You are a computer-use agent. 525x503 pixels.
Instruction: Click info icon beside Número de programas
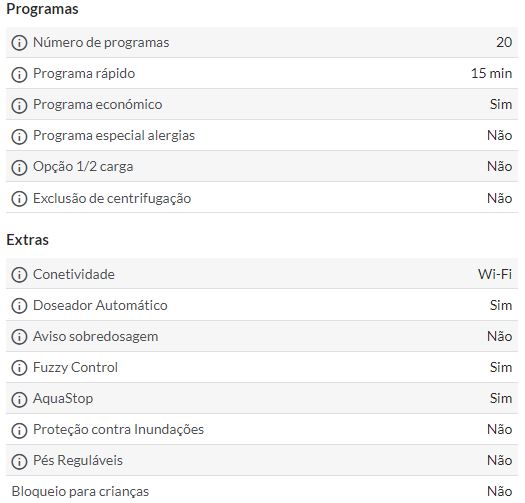click(x=19, y=43)
